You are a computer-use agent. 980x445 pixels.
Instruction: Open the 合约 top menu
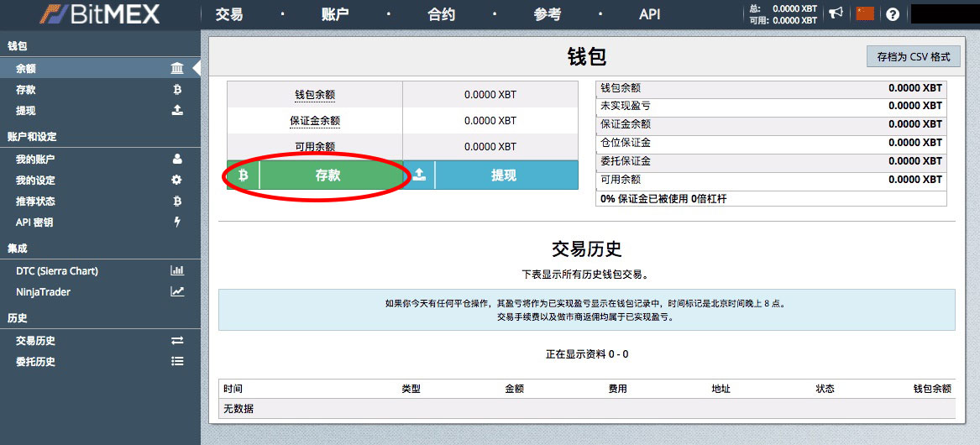pyautogui.click(x=441, y=13)
